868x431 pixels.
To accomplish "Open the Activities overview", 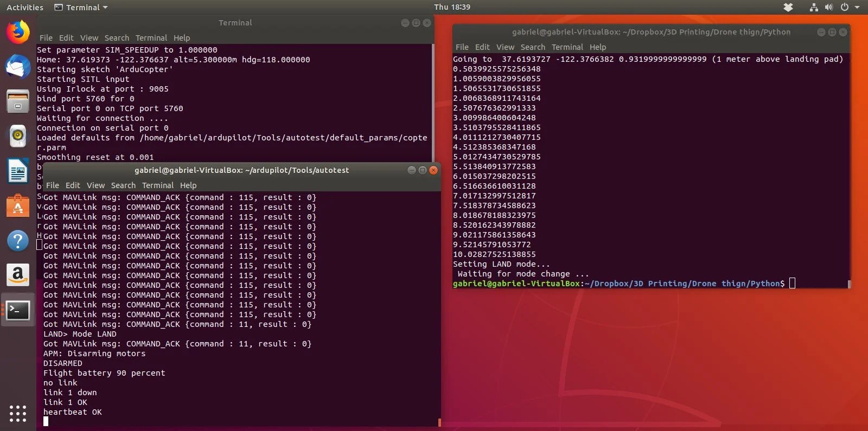I will (25, 8).
